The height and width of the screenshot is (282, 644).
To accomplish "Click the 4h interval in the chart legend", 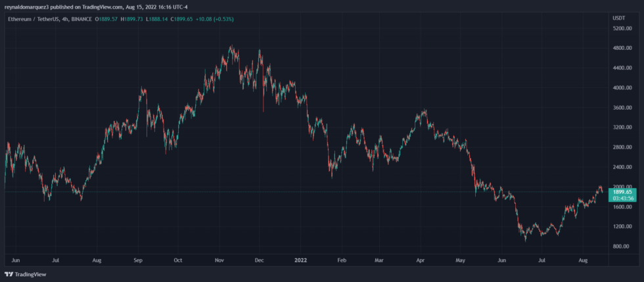I will coord(63,19).
